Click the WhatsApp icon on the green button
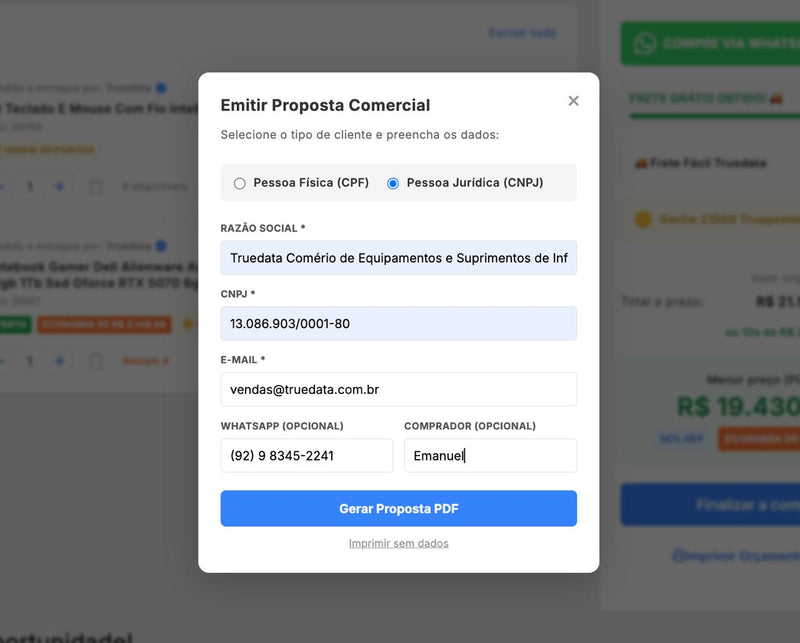 click(645, 43)
